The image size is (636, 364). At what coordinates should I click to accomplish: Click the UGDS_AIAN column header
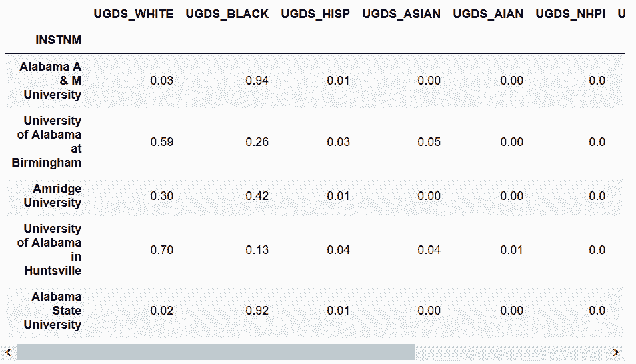pyautogui.click(x=488, y=14)
